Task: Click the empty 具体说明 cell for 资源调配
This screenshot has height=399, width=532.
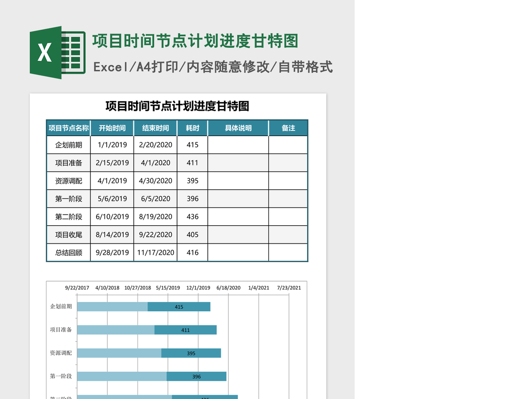Action: [238, 181]
